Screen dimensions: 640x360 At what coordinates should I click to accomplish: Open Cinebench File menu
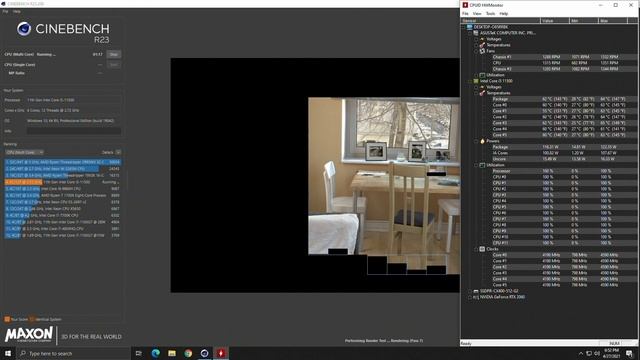point(5,11)
